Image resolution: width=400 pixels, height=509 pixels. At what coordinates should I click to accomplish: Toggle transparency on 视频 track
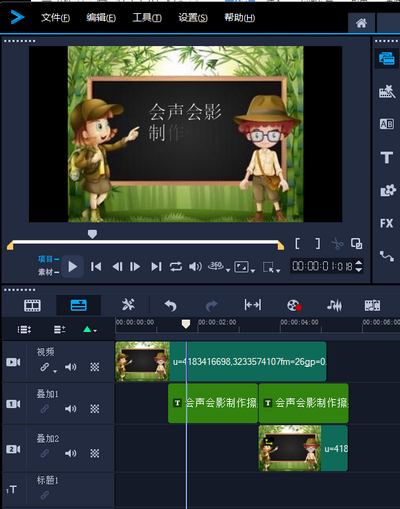tap(95, 367)
